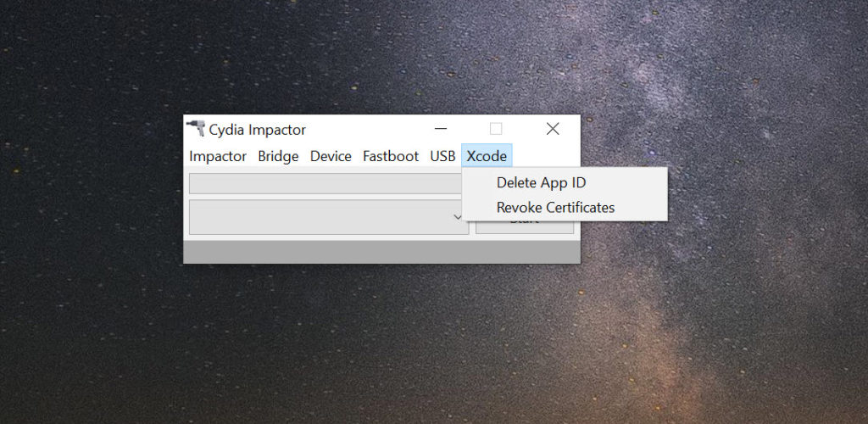
Task: Click the Cydia Impactor window title
Action: point(257,130)
